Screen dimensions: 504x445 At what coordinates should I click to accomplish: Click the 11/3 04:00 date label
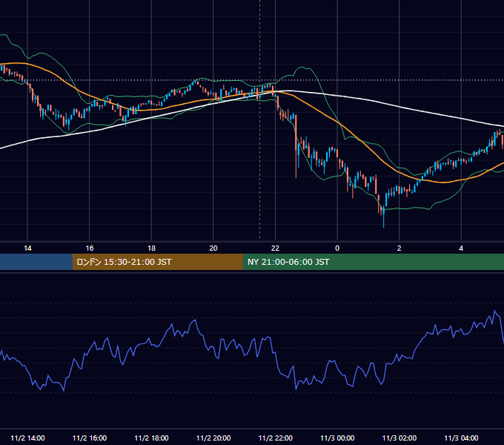point(461,438)
